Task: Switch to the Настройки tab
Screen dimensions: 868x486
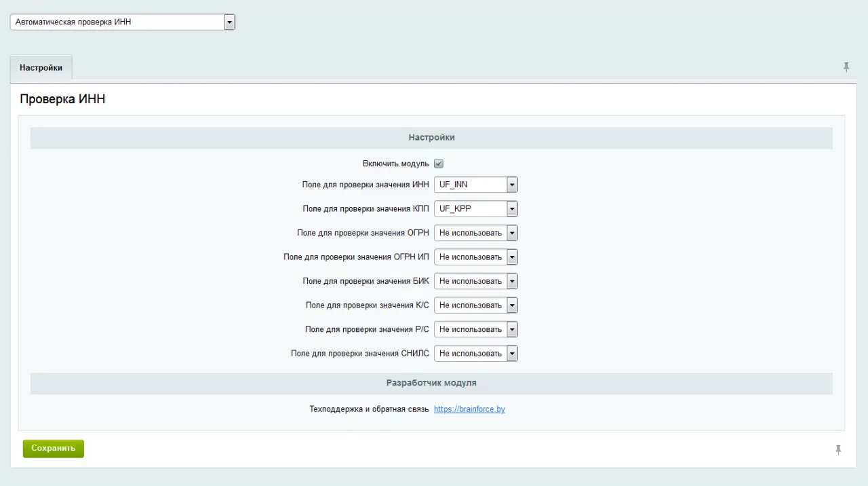Action: coord(41,68)
